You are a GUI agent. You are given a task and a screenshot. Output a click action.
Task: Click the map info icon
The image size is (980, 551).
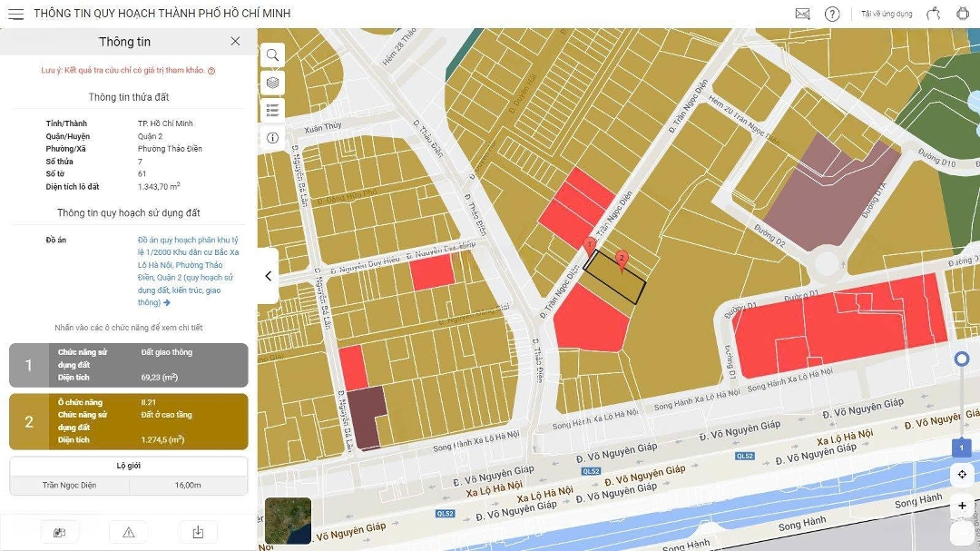click(272, 138)
